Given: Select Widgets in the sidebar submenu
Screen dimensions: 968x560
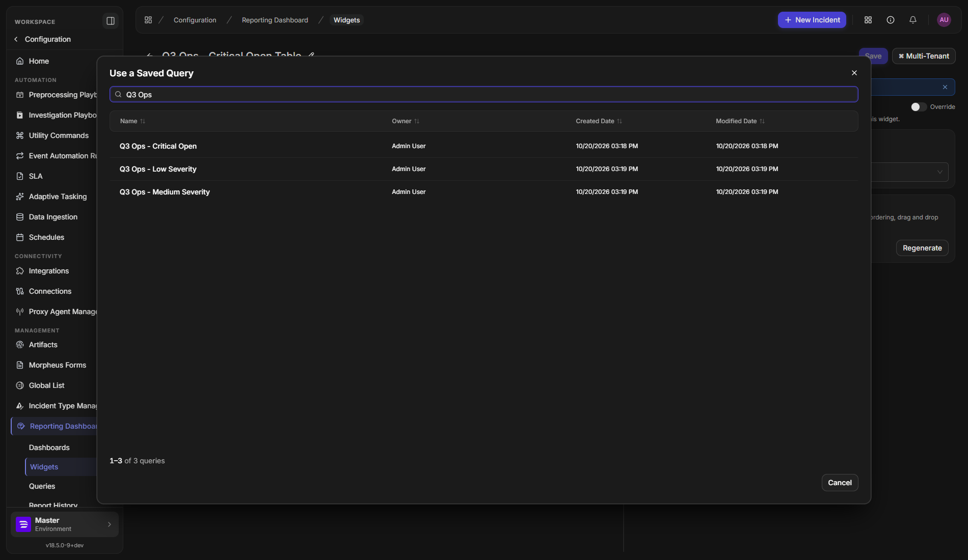Looking at the screenshot, I should 44,467.
